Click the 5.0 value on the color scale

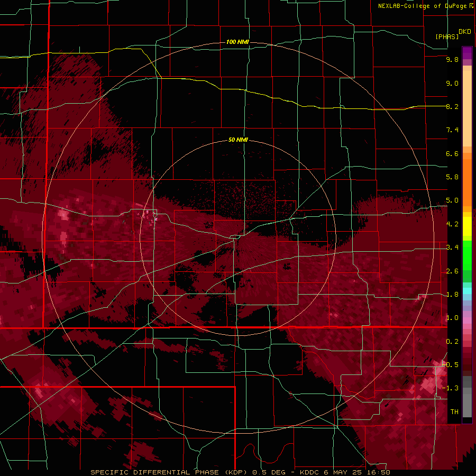(452, 200)
